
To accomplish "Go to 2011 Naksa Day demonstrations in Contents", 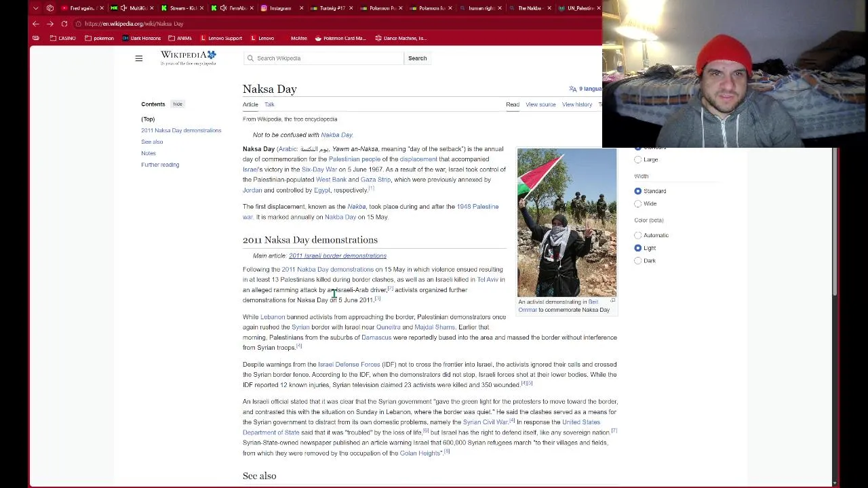I will point(181,130).
